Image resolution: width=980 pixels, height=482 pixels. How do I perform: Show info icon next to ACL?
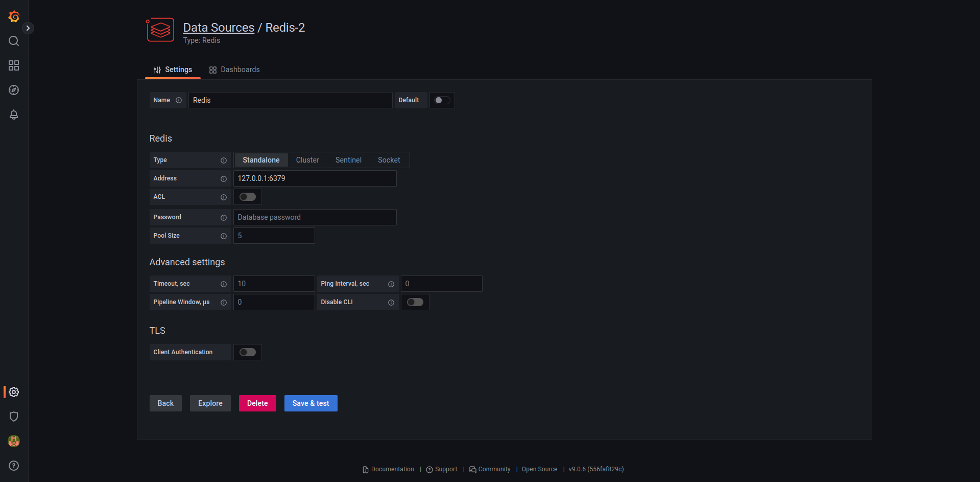pos(224,197)
